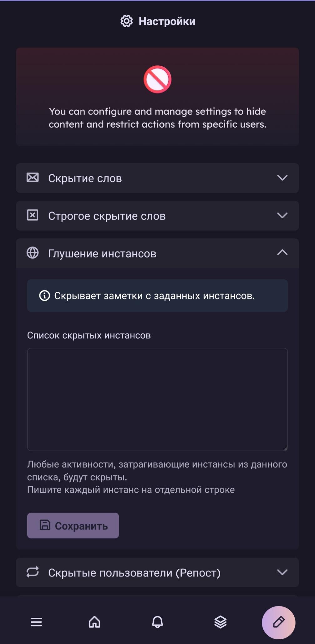Screen dimensions: 315x644
Task: Expand the Скрытие слов section chevron
Action: 282,178
